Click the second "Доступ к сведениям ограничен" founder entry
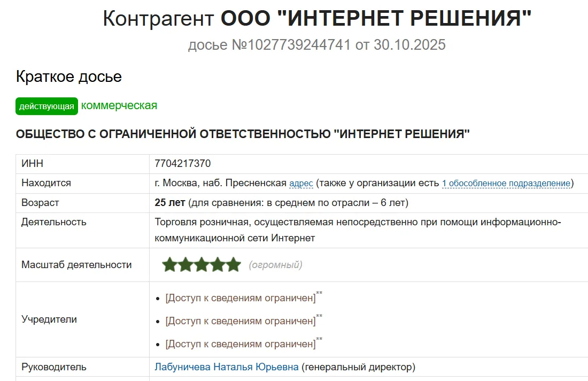 pyautogui.click(x=241, y=321)
